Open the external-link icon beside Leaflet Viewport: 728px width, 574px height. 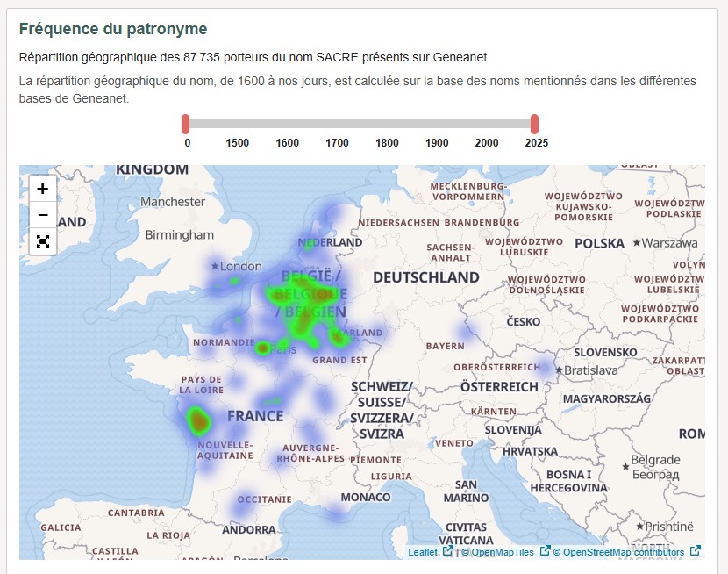(447, 552)
